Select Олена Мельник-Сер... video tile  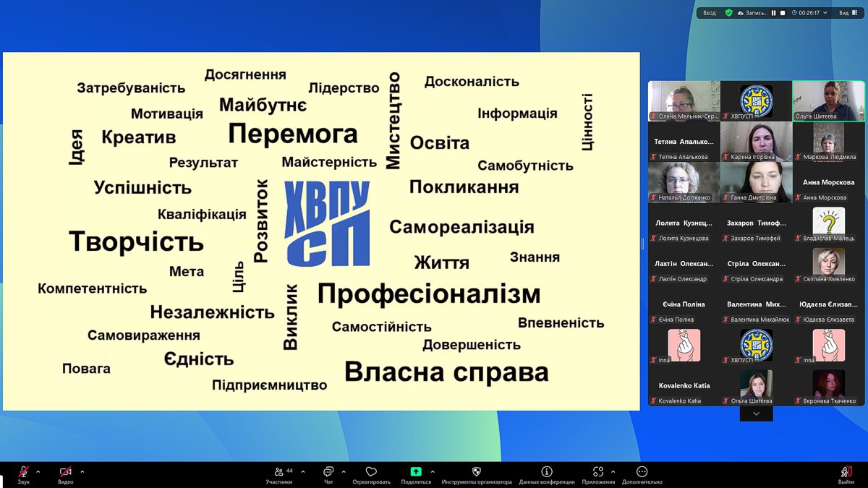684,100
